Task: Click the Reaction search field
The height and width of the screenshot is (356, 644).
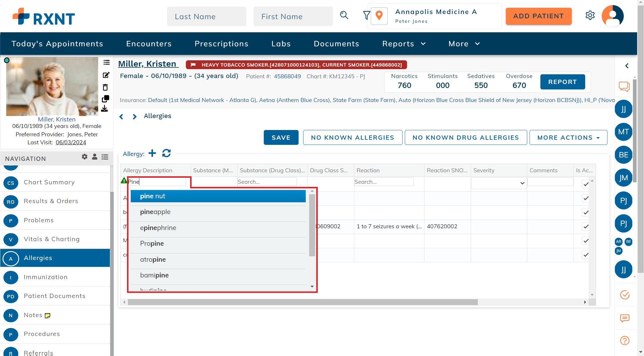Action: pos(384,182)
